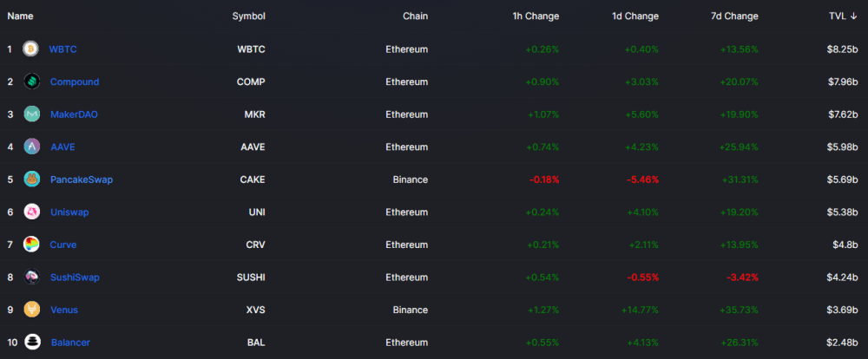Sort by the 1h Change header

(536, 16)
